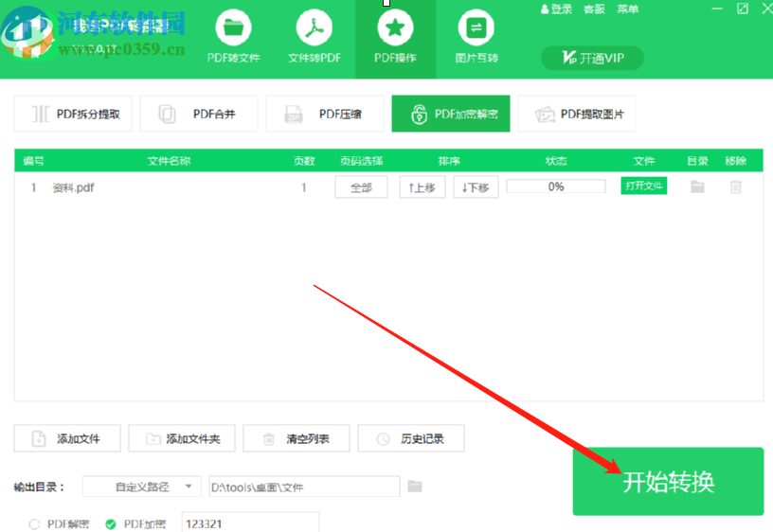The height and width of the screenshot is (532, 773).
Task: Open 历史记录 history
Action: (411, 438)
